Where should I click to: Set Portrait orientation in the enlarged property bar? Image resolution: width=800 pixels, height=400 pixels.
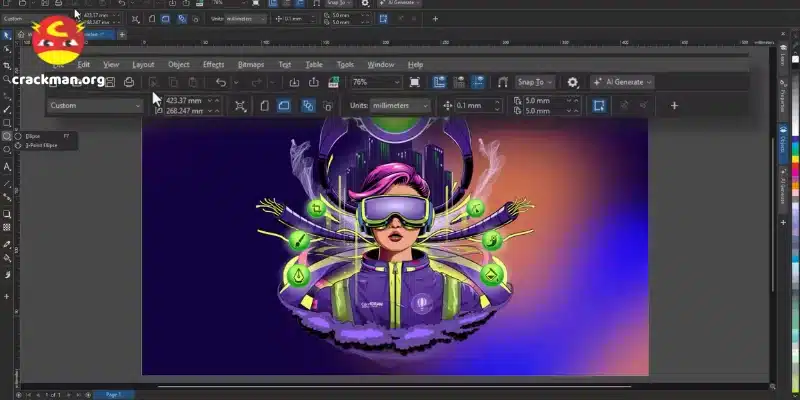(264, 106)
